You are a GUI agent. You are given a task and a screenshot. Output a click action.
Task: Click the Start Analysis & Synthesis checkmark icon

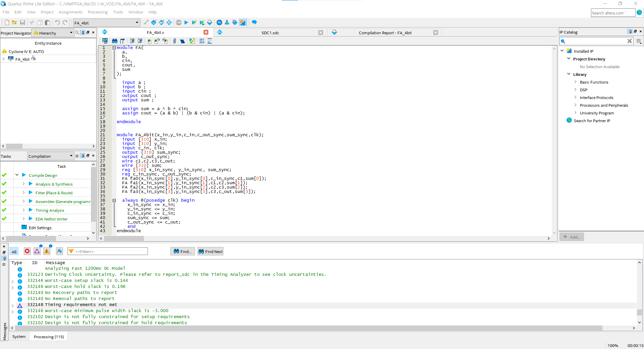tap(194, 22)
